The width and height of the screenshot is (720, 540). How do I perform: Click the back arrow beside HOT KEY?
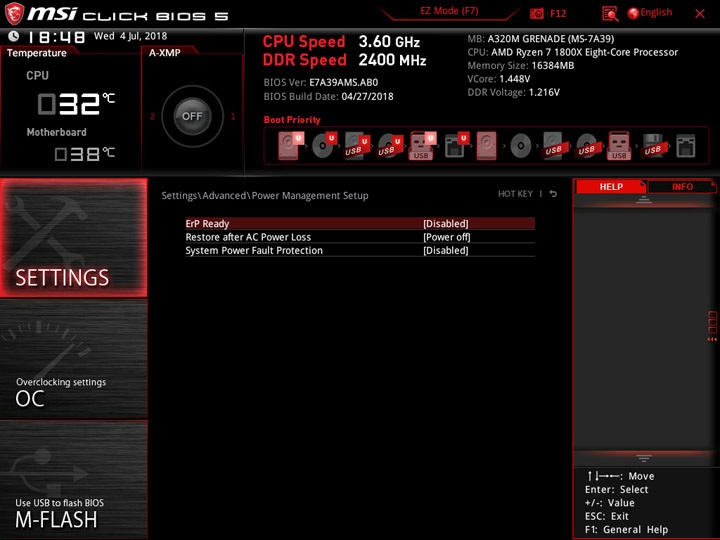pos(553,194)
